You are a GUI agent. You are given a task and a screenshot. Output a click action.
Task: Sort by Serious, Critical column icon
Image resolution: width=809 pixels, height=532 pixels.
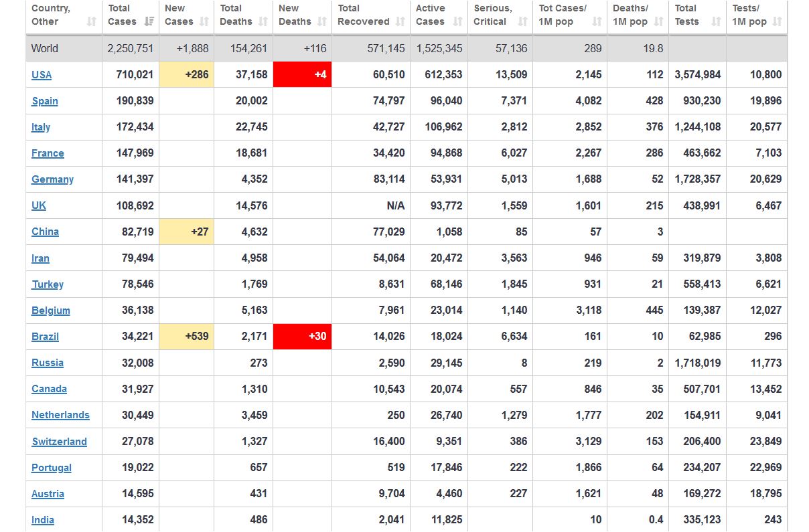point(523,21)
